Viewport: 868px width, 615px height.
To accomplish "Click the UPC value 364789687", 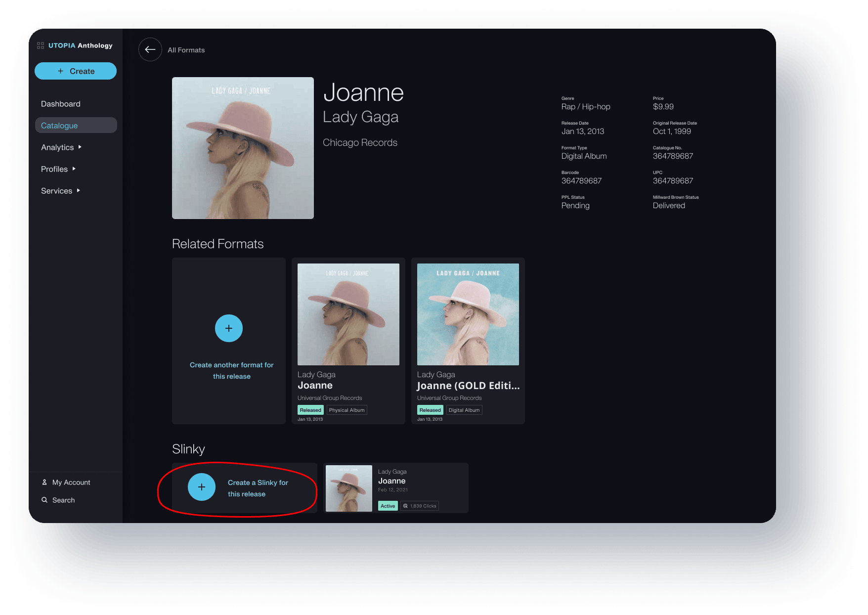I will (x=673, y=181).
